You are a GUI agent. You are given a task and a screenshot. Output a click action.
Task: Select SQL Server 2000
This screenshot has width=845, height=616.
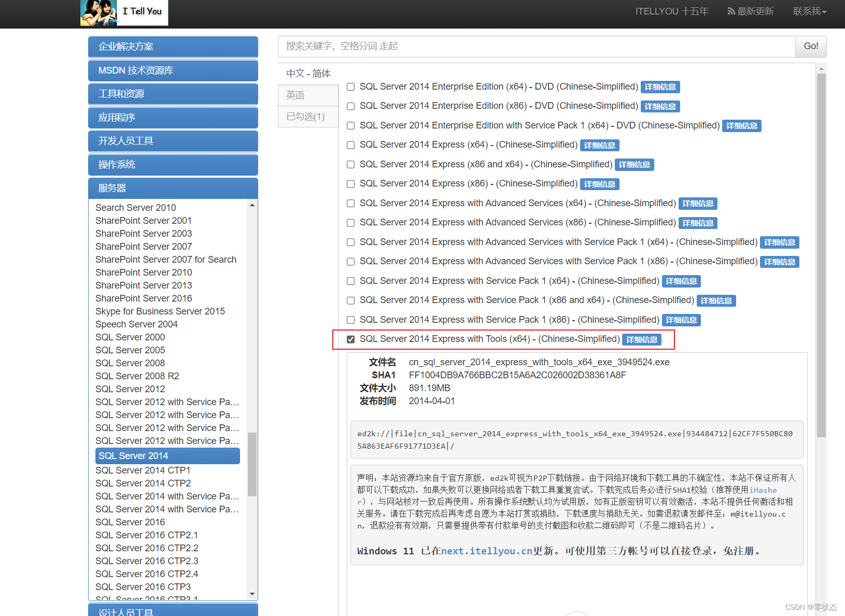[x=130, y=337]
